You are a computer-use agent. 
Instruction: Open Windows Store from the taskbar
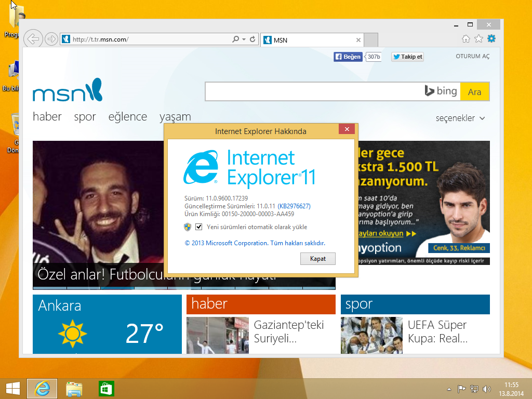tap(106, 389)
